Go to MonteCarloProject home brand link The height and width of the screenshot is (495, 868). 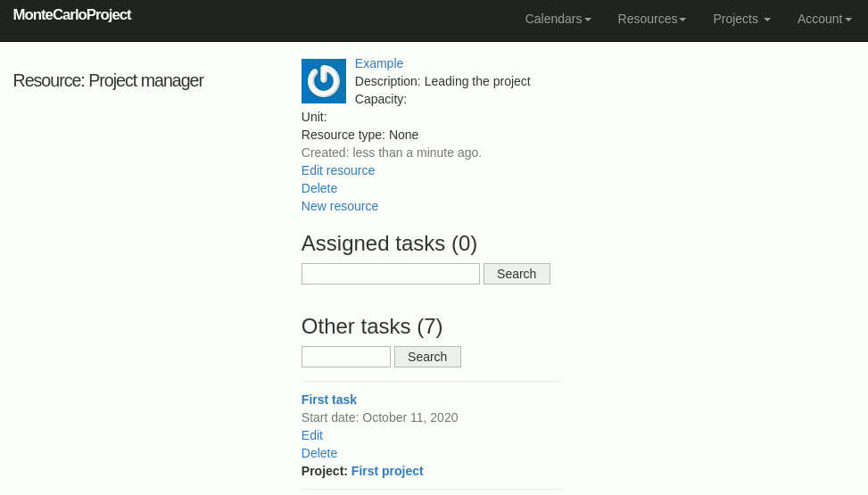pyautogui.click(x=72, y=15)
